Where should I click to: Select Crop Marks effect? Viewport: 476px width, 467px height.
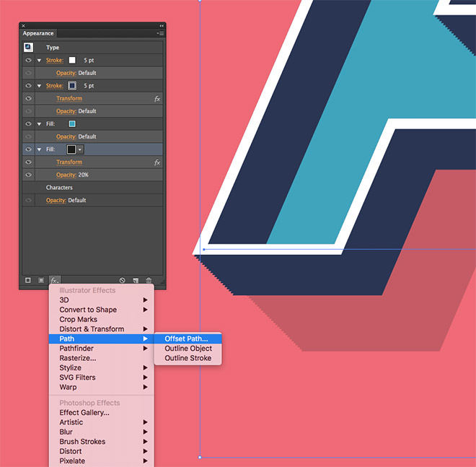[102, 319]
